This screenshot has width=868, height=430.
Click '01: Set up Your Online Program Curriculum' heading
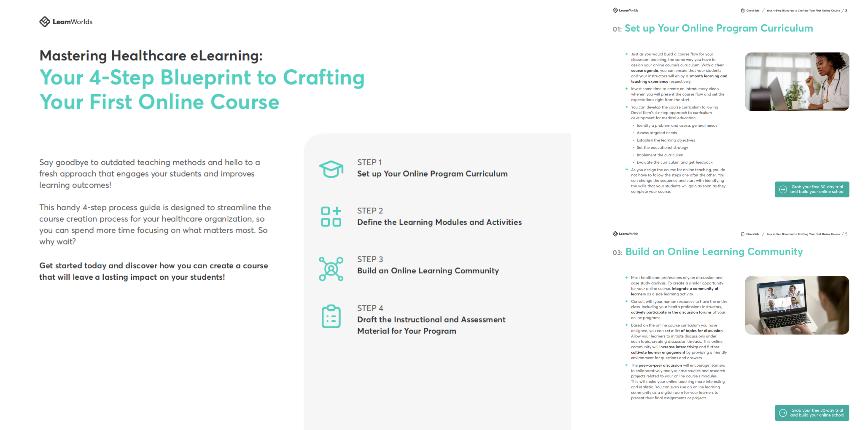click(713, 28)
